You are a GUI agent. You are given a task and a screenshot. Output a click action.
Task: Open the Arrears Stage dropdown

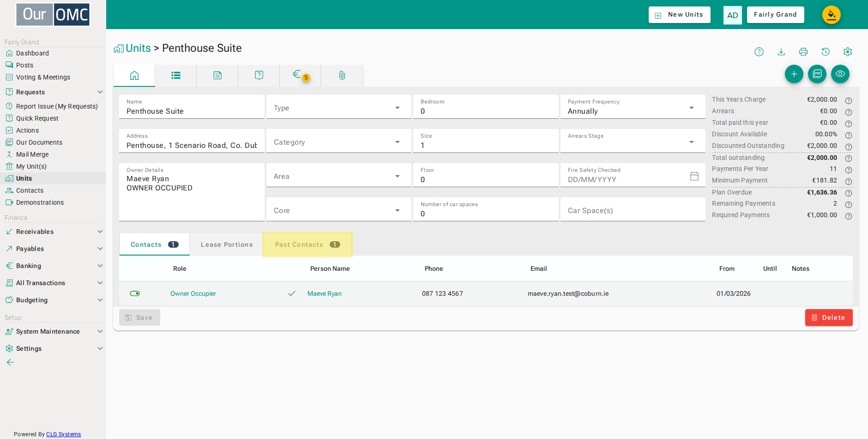click(633, 141)
